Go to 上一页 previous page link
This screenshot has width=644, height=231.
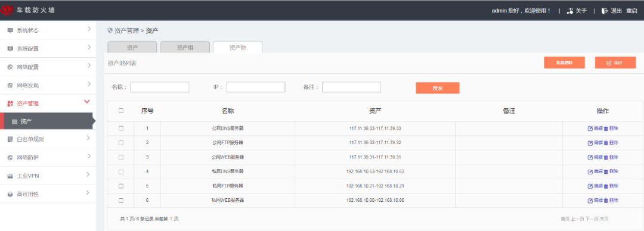point(577,219)
